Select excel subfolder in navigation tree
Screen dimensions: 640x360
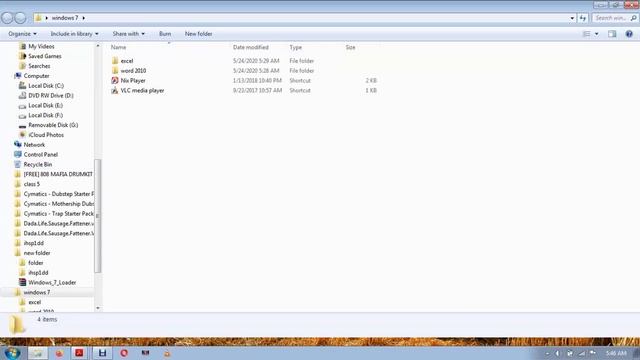tap(34, 302)
